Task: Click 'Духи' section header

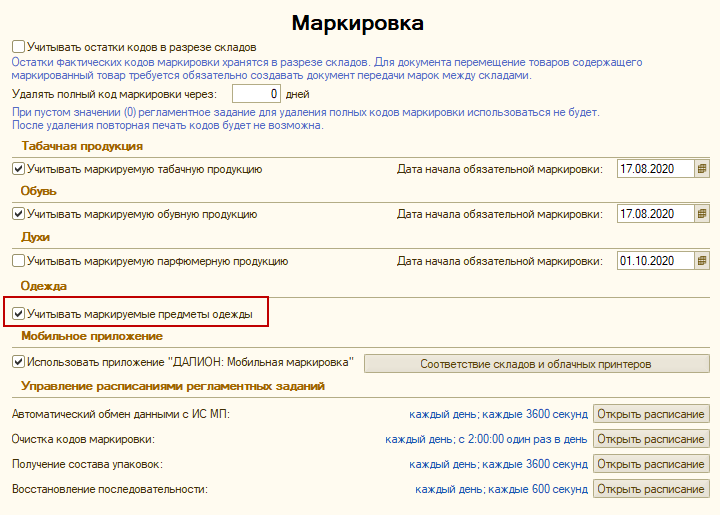Action: [x=35, y=237]
